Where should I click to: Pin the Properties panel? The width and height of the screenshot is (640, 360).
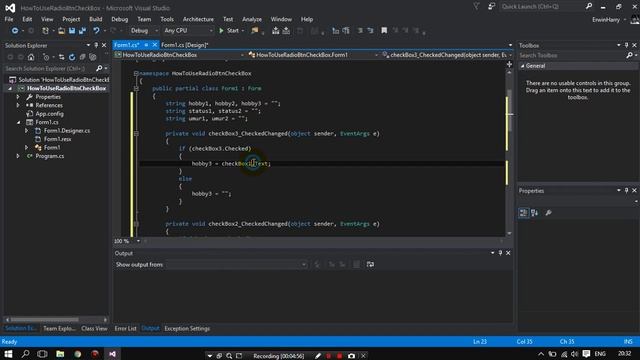[x=627, y=191]
